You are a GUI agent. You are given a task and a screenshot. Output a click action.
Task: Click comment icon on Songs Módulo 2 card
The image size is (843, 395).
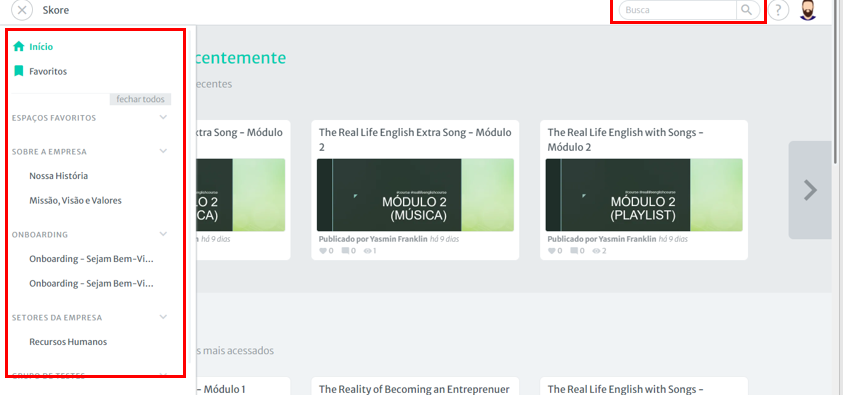pyautogui.click(x=574, y=251)
